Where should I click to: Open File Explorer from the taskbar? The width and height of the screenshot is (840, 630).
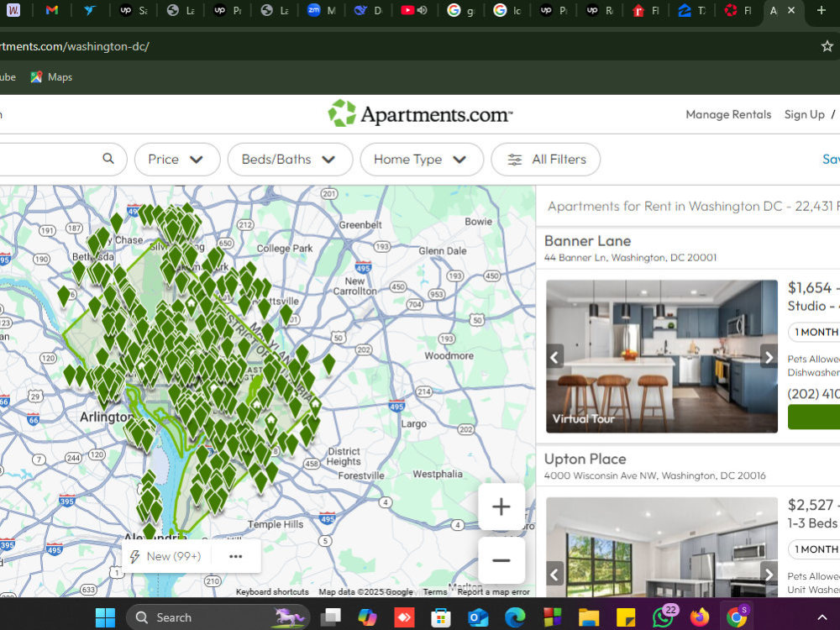(x=589, y=617)
